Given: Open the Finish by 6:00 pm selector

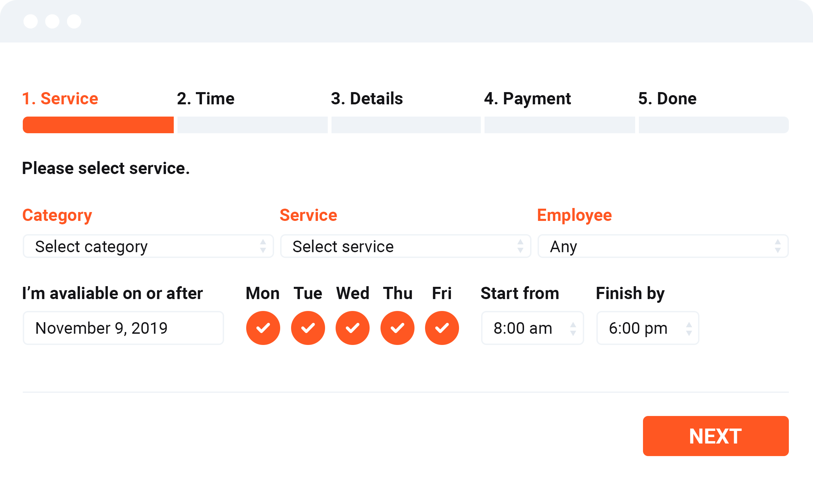Looking at the screenshot, I should coord(648,328).
